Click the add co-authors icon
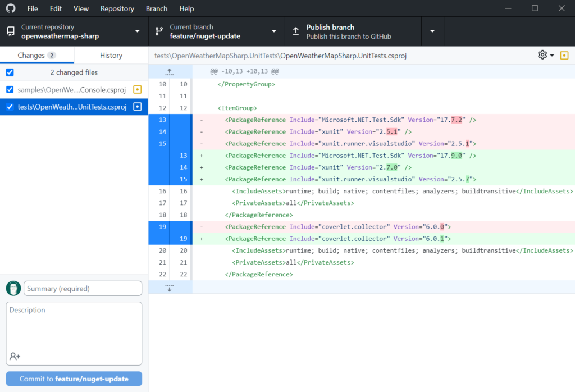 click(15, 356)
